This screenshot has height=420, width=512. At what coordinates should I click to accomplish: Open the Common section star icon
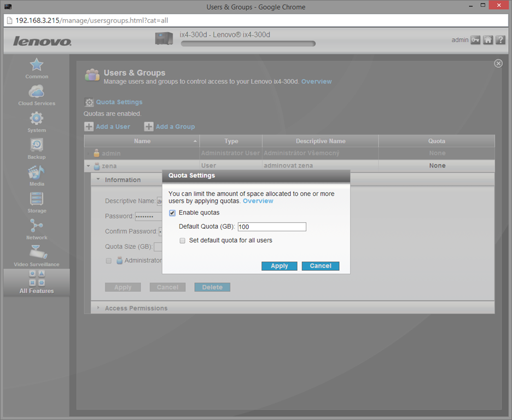tap(37, 65)
